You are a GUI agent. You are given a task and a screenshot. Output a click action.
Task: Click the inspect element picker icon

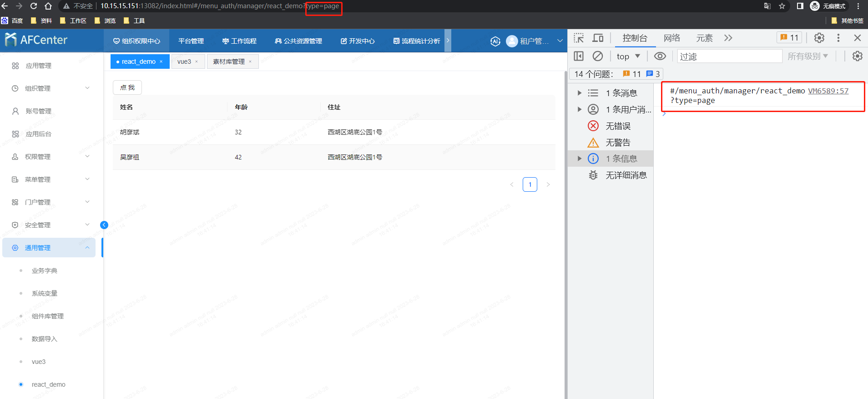[x=579, y=38]
